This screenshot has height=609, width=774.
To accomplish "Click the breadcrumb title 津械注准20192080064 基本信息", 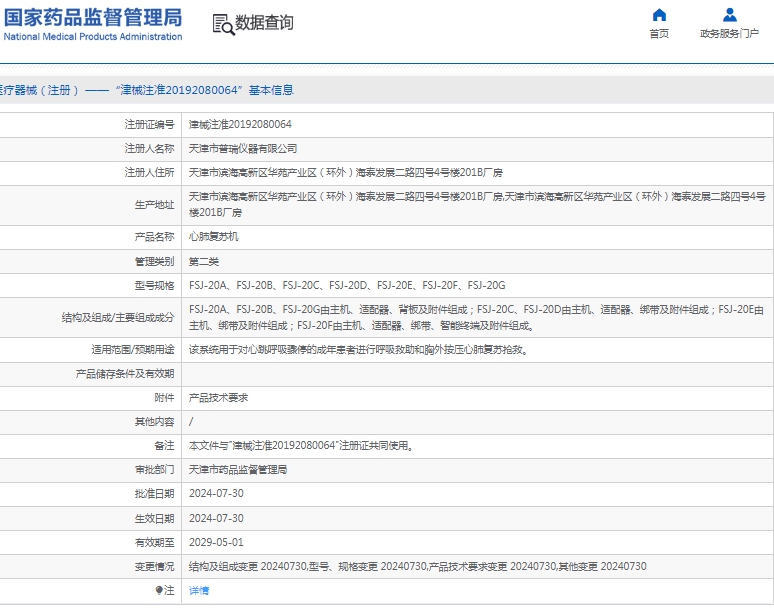I will [x=204, y=90].
